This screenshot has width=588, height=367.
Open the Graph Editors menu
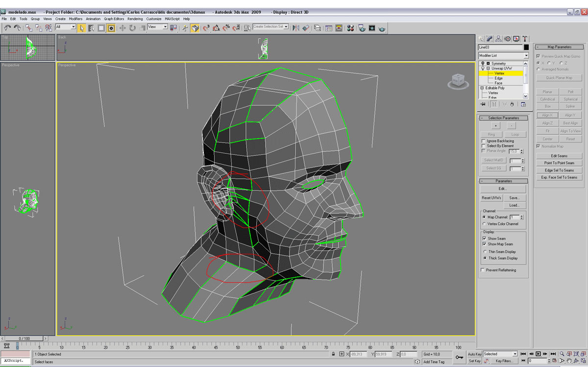[x=114, y=19]
